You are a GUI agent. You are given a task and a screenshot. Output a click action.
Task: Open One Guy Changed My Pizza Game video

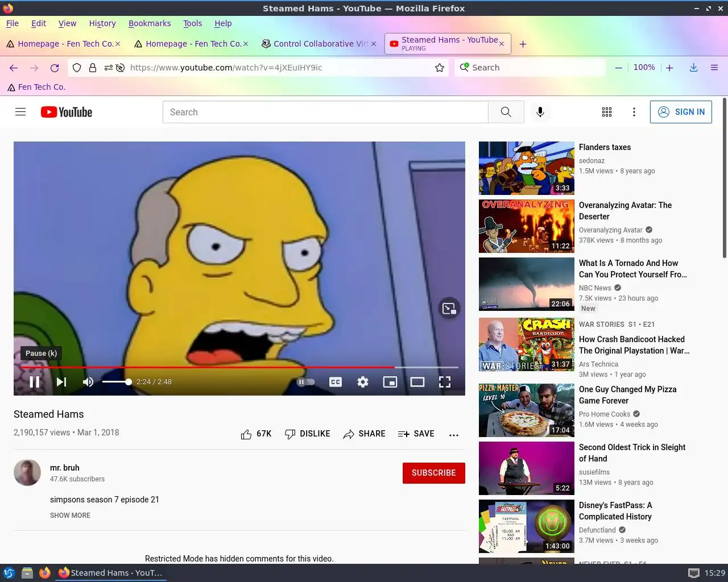coord(627,395)
